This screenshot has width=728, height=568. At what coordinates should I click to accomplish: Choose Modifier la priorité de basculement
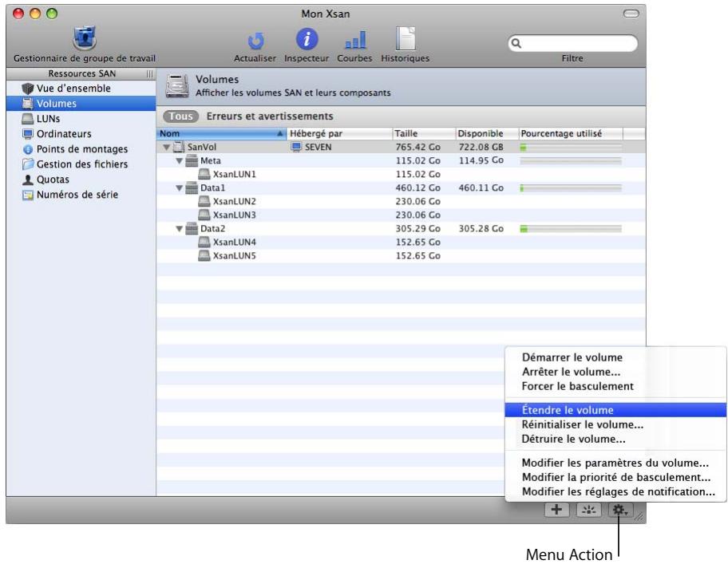point(615,477)
